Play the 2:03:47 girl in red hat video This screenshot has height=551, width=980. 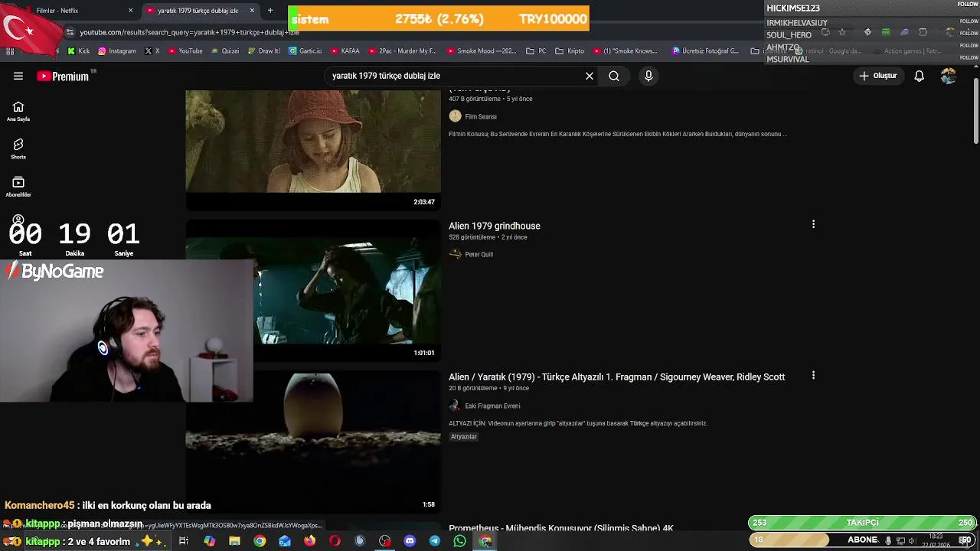[313, 150]
